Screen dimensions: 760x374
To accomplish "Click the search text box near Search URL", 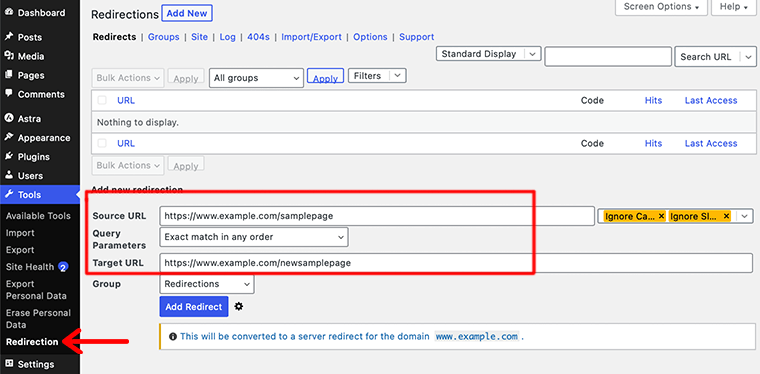I will [608, 57].
